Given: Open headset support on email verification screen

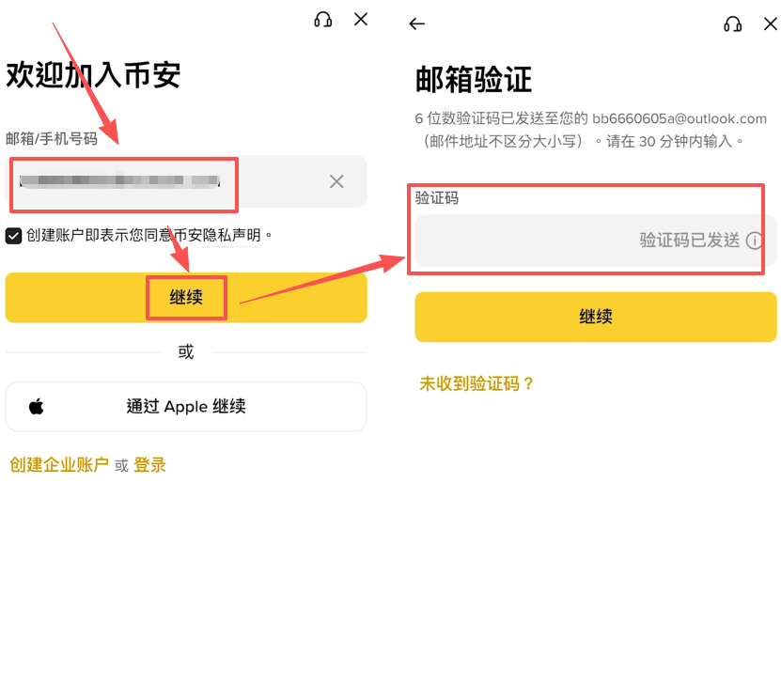Looking at the screenshot, I should (733, 23).
